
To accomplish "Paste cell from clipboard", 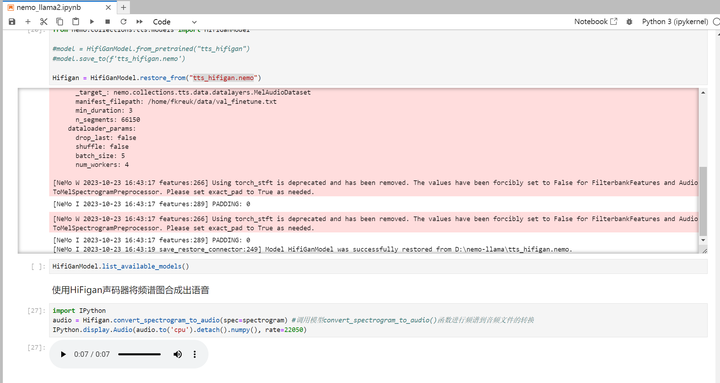I will coord(76,22).
